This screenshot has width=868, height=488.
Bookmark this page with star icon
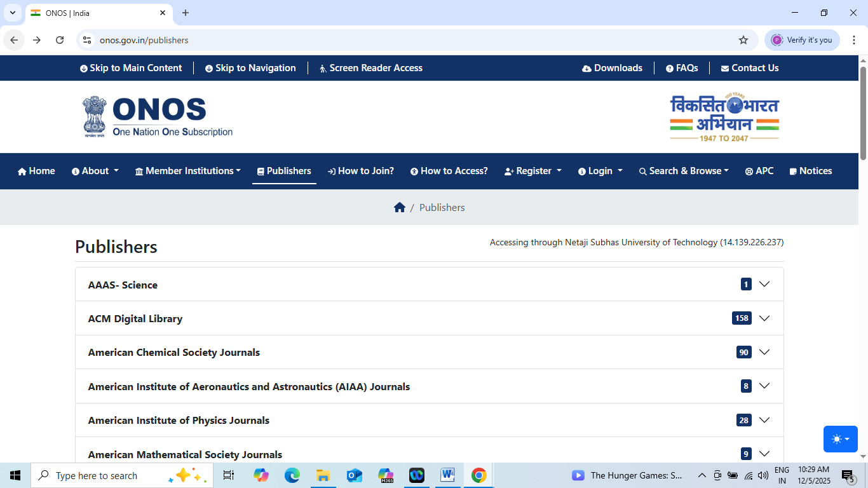click(743, 40)
